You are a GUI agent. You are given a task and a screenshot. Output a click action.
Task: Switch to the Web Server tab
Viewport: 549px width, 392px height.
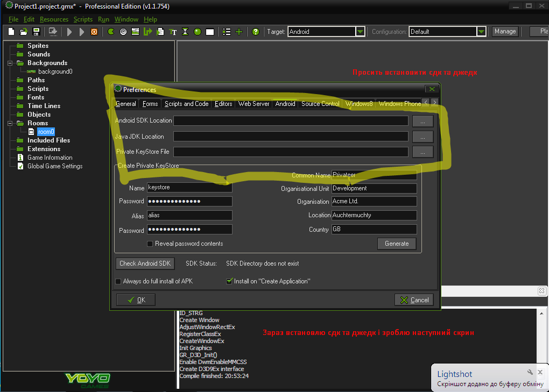point(254,104)
